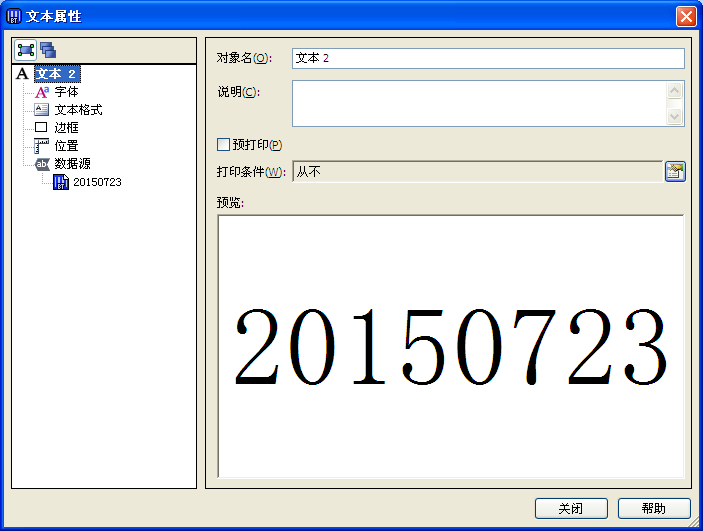
Task: Click the 打印条件 field showing 从不
Action: (476, 172)
